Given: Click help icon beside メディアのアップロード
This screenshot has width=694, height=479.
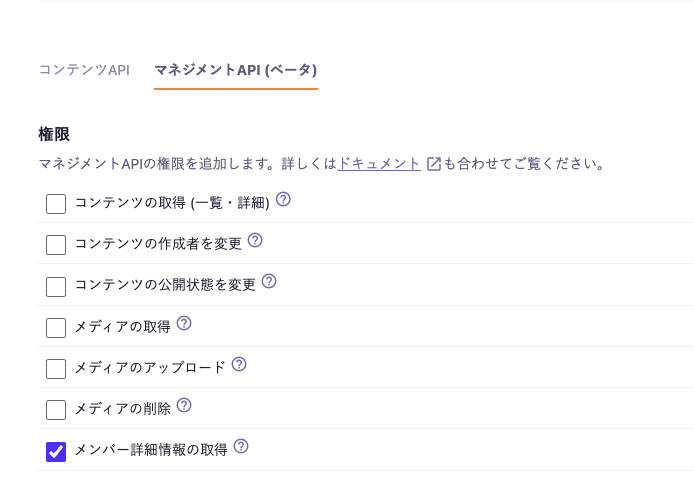Looking at the screenshot, I should [x=239, y=365].
